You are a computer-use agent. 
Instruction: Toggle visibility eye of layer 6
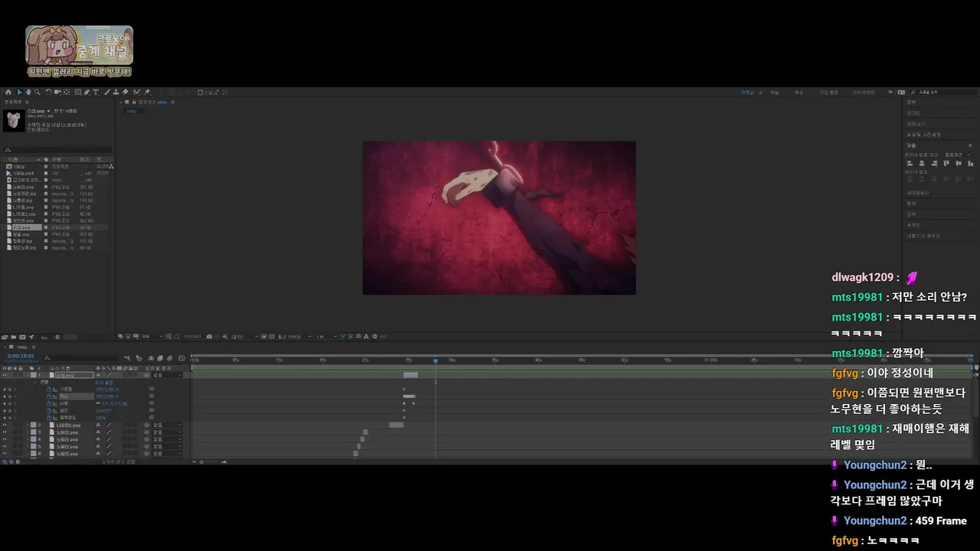click(x=5, y=453)
